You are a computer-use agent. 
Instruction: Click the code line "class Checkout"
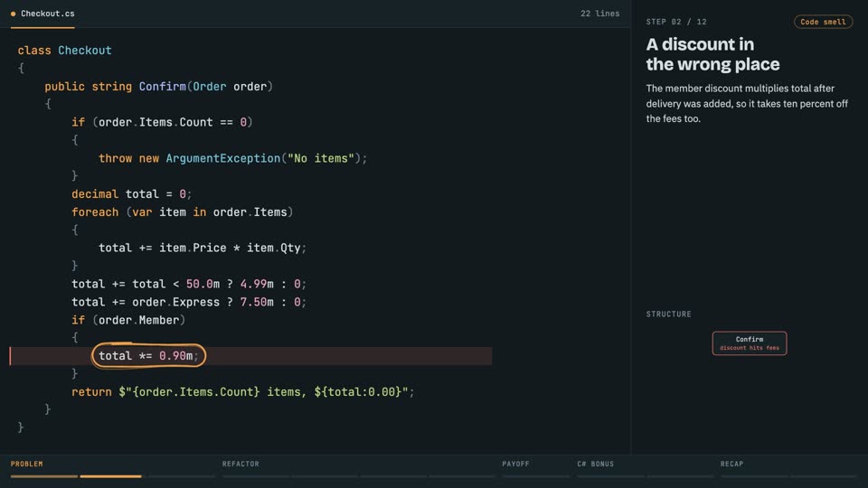coord(65,51)
